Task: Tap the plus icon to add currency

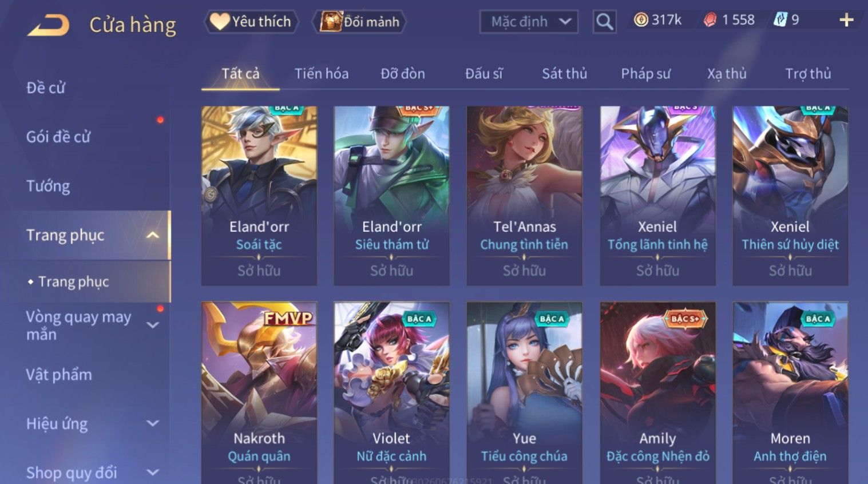Action: click(846, 20)
